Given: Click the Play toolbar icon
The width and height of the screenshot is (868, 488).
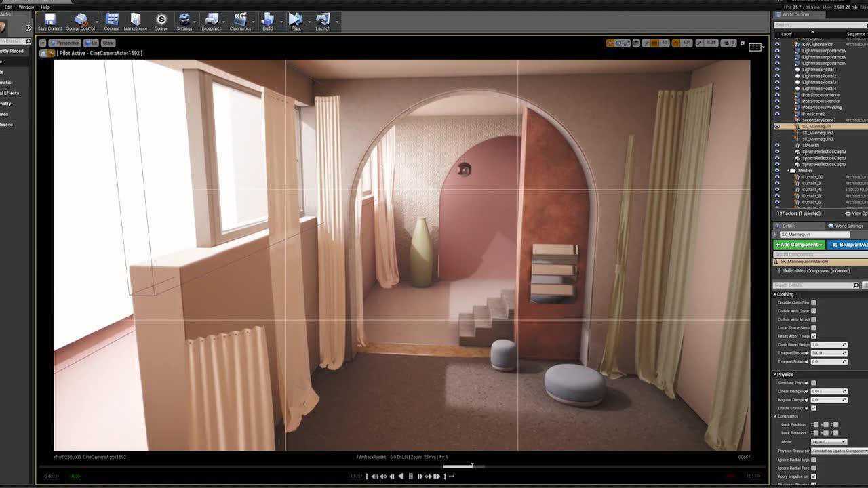Looking at the screenshot, I should coord(296,22).
